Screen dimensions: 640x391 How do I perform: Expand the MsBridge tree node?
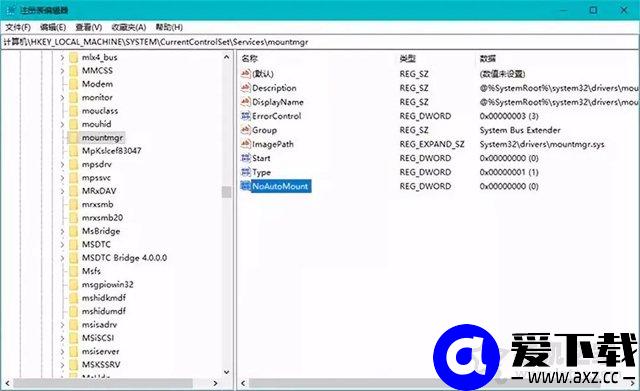coord(62,231)
